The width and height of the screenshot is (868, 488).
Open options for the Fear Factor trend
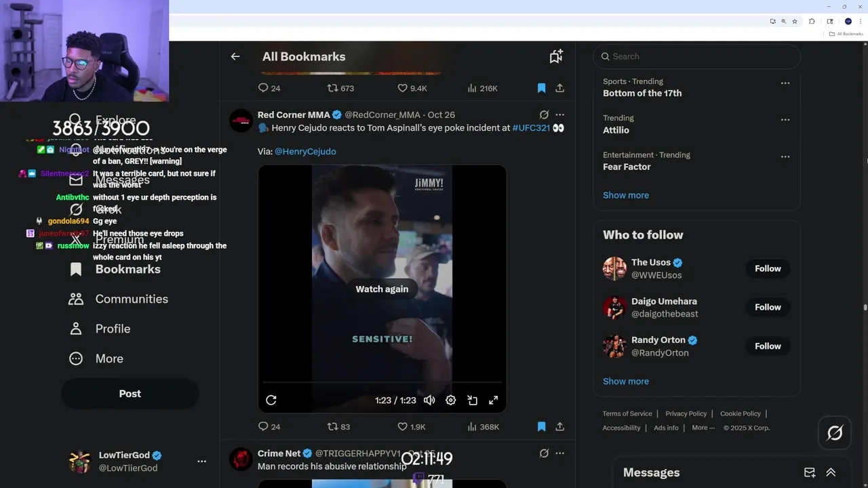pyautogui.click(x=785, y=157)
